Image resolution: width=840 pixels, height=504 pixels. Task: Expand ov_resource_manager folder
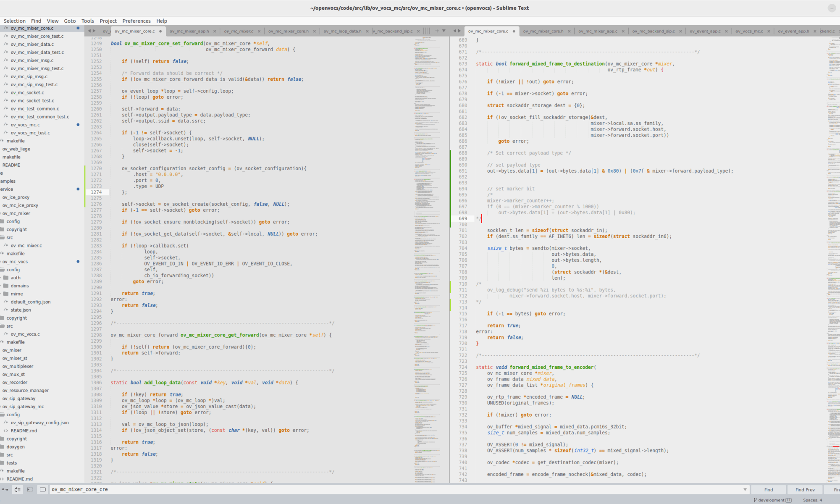[x=25, y=390]
